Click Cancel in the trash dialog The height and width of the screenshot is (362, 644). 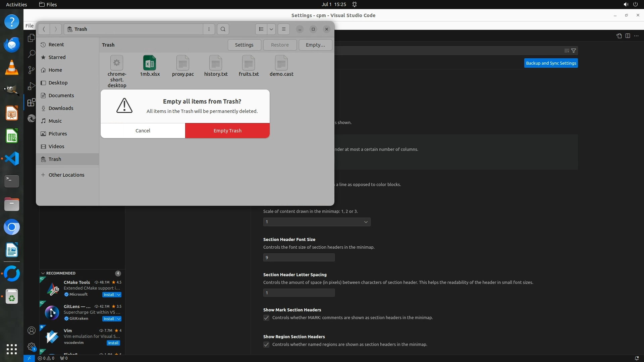143,131
